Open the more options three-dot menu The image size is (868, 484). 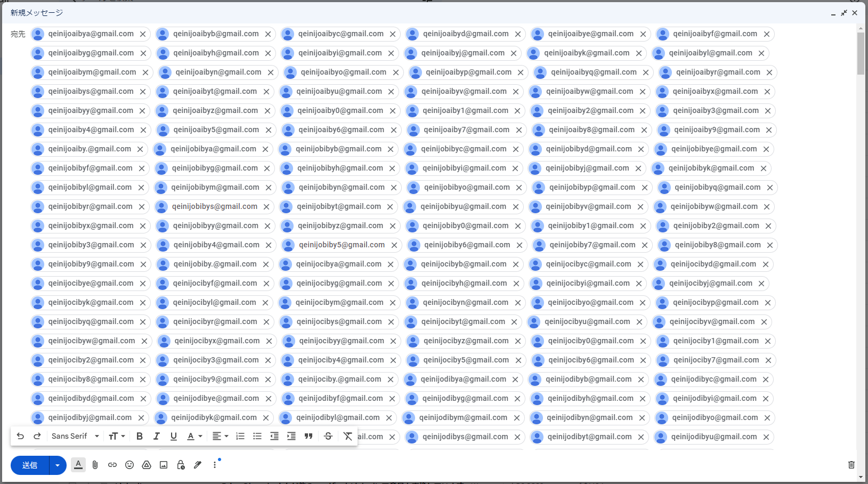pos(215,465)
